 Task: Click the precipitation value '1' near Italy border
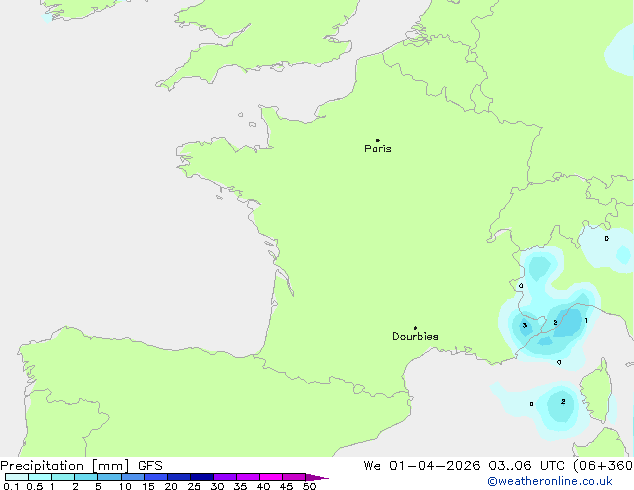pyautogui.click(x=586, y=321)
